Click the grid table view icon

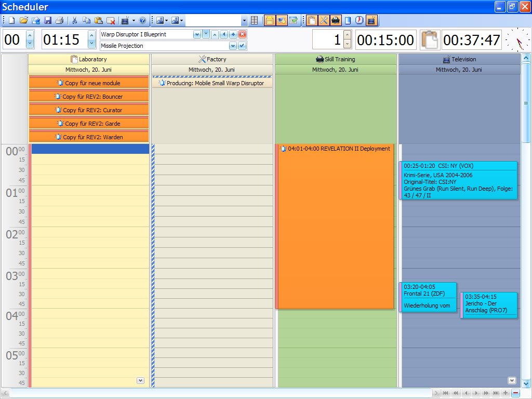point(254,21)
